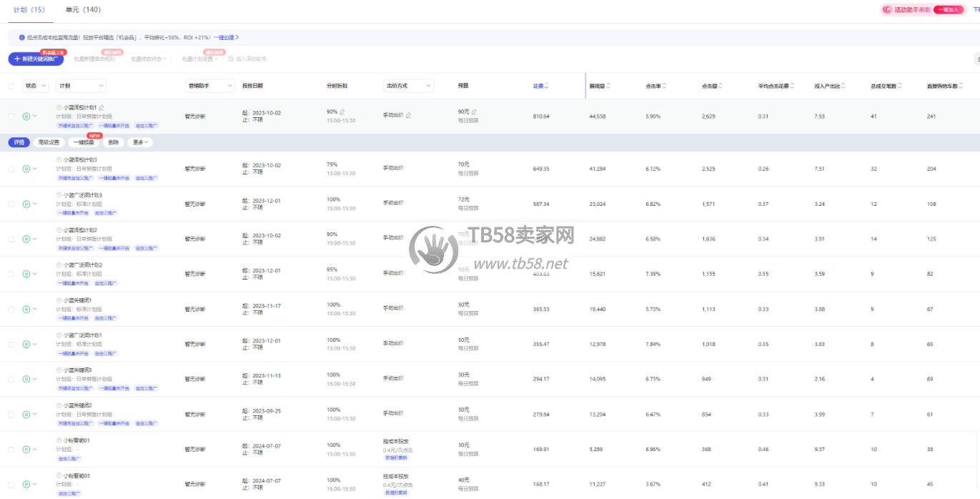This screenshot has height=499, width=980.
Task: Select the 计划 (15) tab
Action: [x=29, y=10]
